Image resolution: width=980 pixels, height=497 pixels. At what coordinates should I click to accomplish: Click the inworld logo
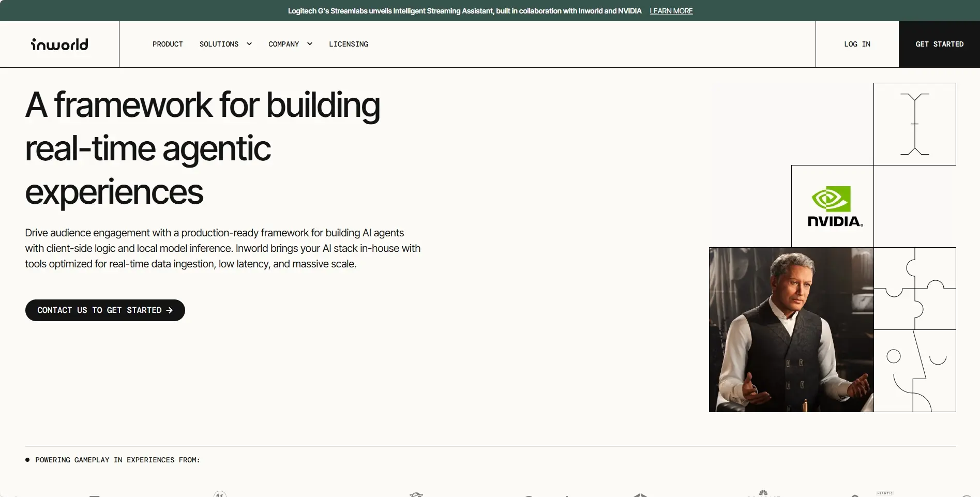click(x=59, y=44)
